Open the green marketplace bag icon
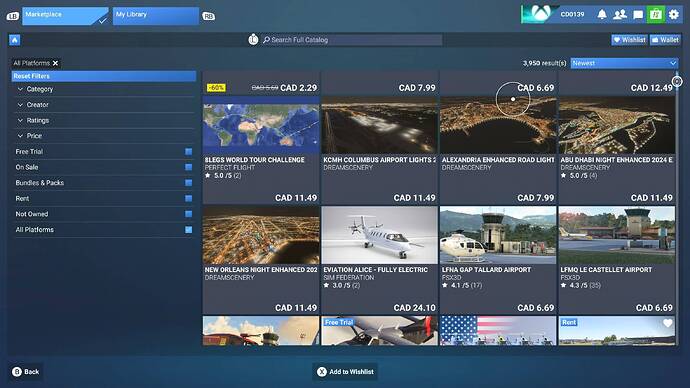This screenshot has width=690, height=388. pos(656,15)
